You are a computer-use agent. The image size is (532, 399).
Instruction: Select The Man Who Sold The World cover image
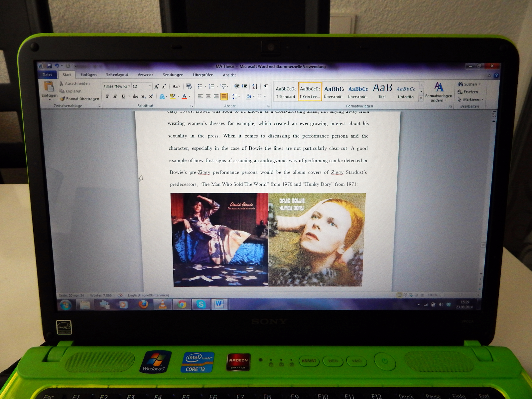pos(220,240)
